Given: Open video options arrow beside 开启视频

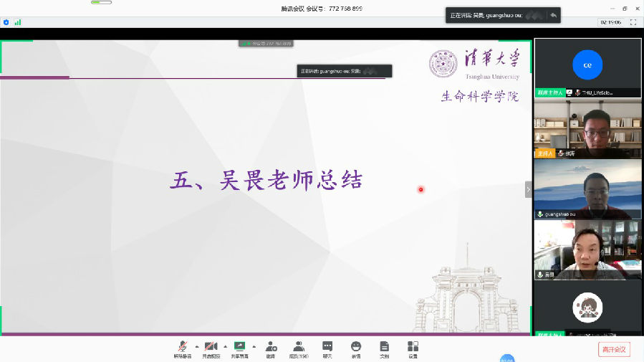Looking at the screenshot, I should tap(225, 346).
